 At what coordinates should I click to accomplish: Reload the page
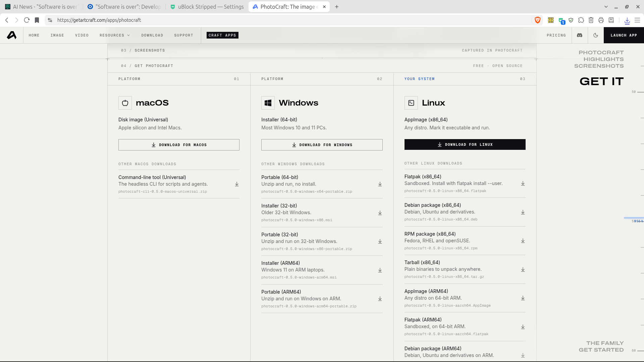point(27,20)
